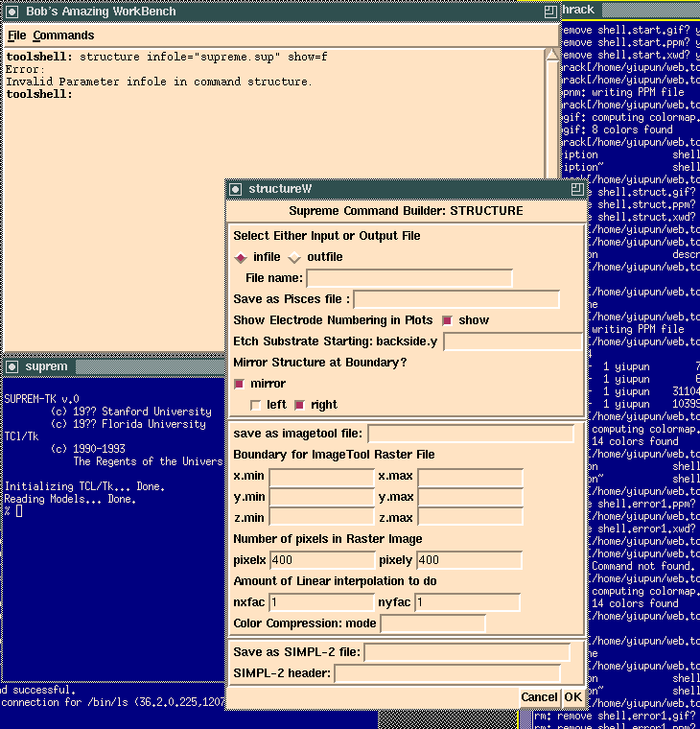The height and width of the screenshot is (729, 700).
Task: Focus the Color Compression mode field
Action: point(432,623)
